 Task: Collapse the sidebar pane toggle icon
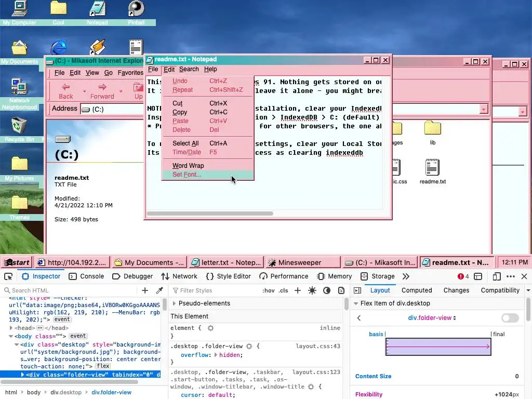[x=357, y=290]
